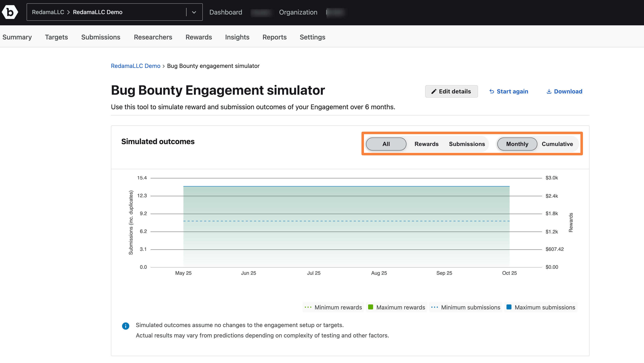This screenshot has height=363, width=644.
Task: Select the Cumulative view toggle
Action: [557, 144]
